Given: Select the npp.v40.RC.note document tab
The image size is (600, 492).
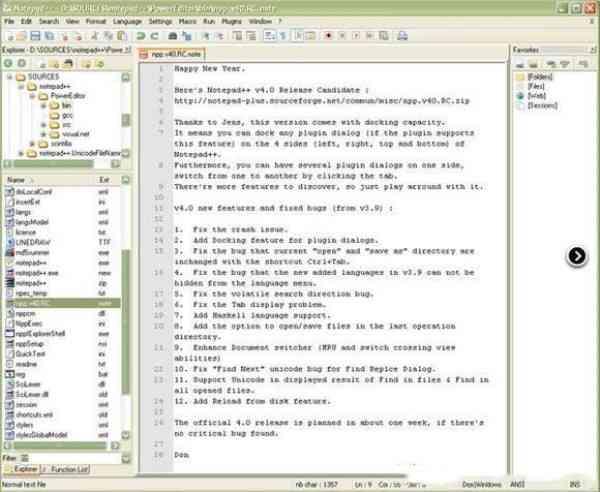Looking at the screenshot, I should (172, 54).
